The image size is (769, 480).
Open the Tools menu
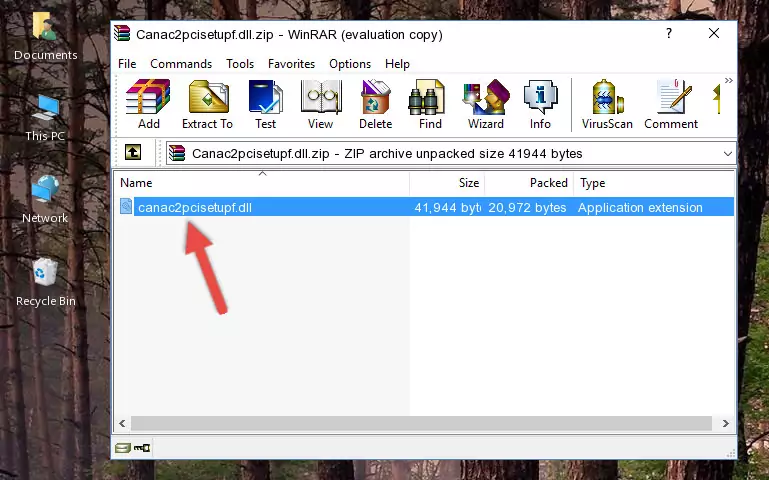[240, 64]
